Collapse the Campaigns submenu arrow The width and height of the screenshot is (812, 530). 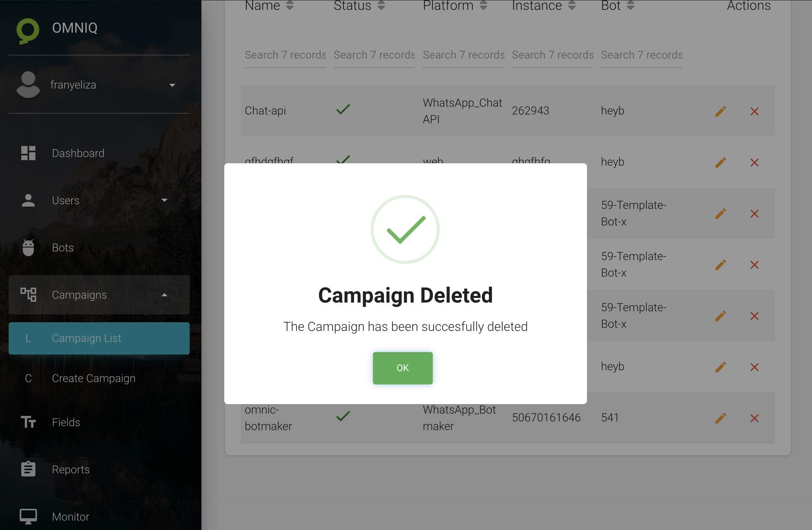(x=164, y=295)
